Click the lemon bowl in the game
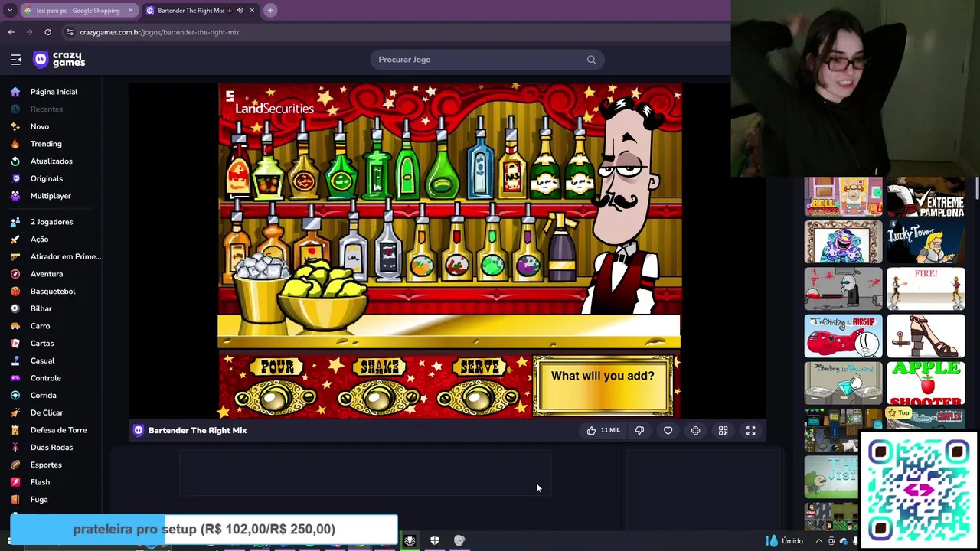 click(x=325, y=297)
